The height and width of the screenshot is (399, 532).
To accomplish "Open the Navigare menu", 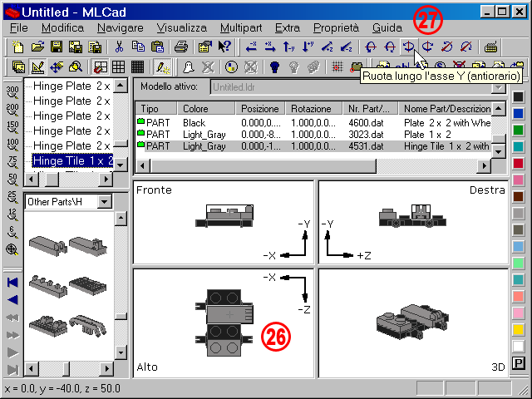I will coord(120,27).
